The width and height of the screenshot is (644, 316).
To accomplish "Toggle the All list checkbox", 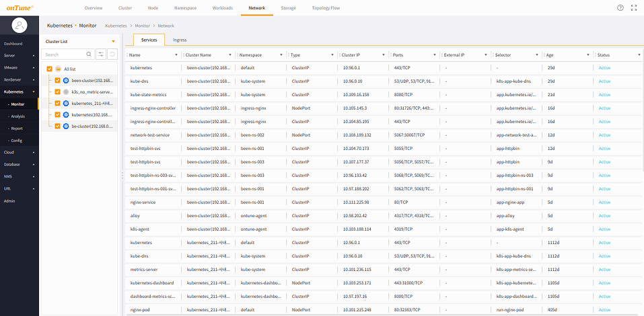I will 50,69.
